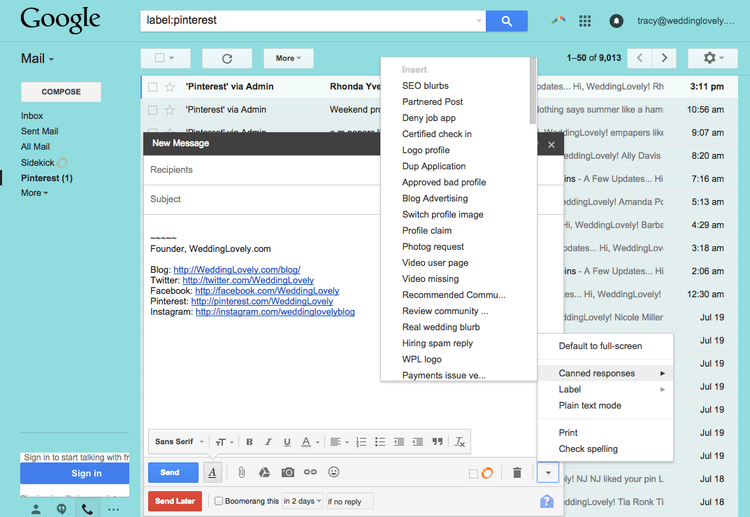Insert the SEO blurbs canned response
The image size is (750, 517).
(425, 86)
